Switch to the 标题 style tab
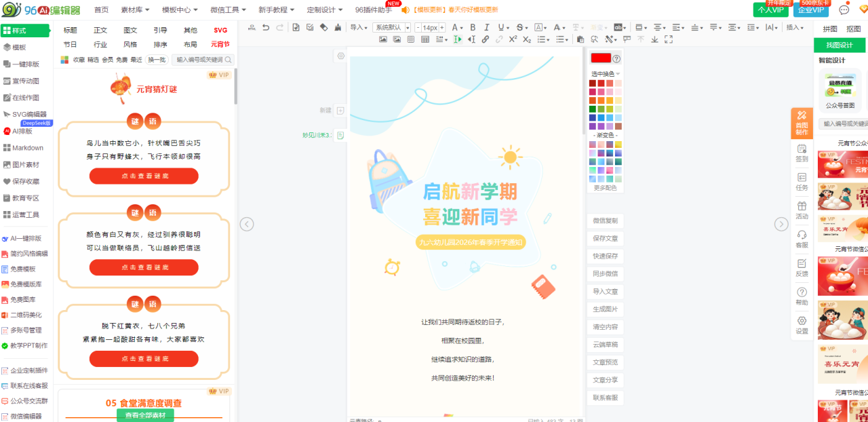Screen dimensions: 868x422 click(71, 30)
